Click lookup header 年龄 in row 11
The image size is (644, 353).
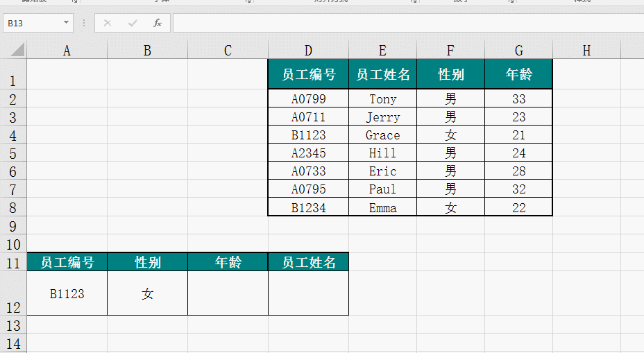coord(228,262)
